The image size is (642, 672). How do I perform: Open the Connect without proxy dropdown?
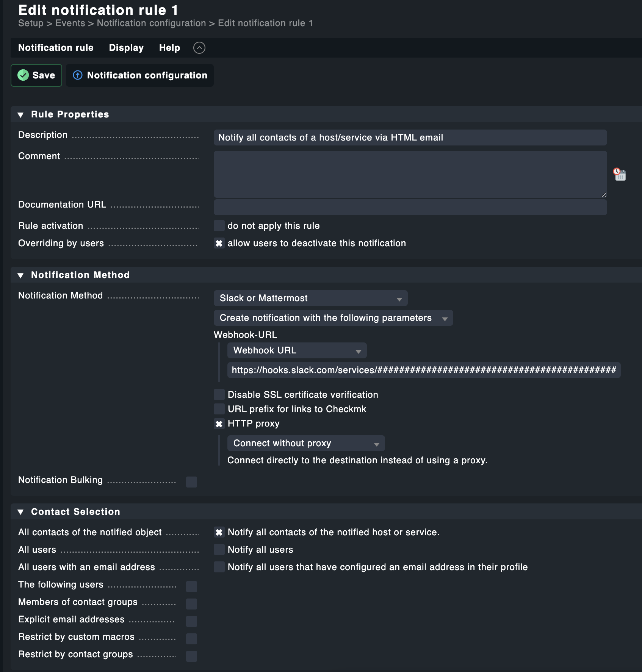tap(306, 443)
